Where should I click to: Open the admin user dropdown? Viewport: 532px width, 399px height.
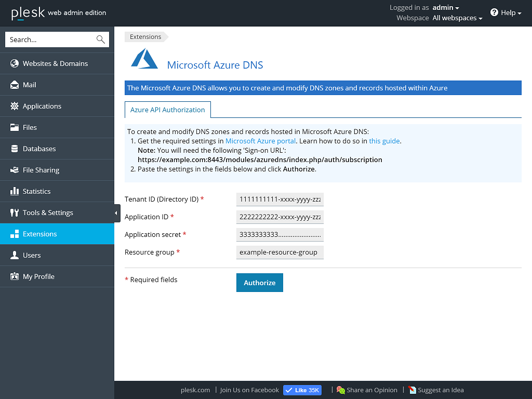tap(446, 8)
